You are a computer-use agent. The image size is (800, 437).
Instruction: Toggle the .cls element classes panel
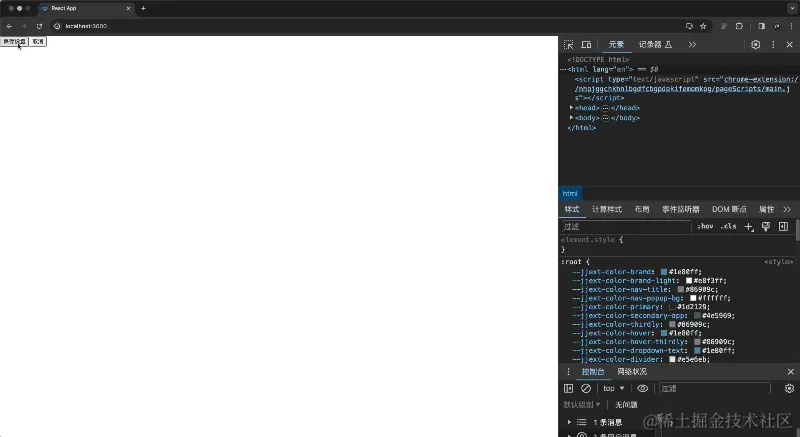click(729, 226)
